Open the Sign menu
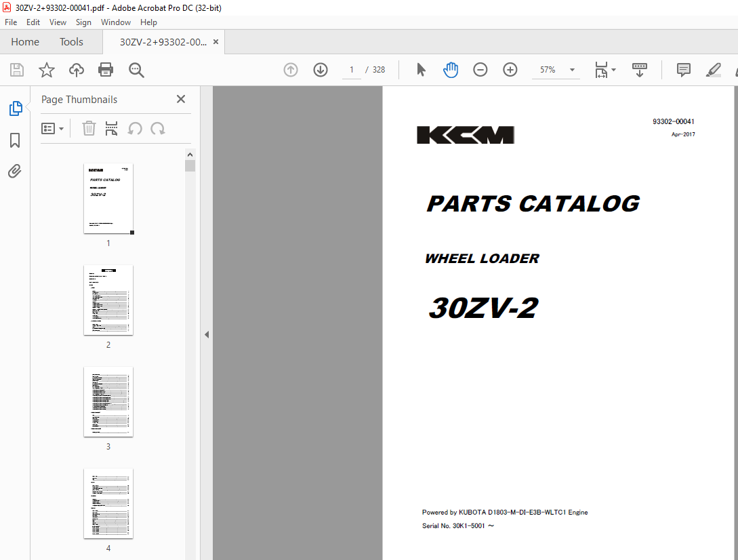This screenshot has width=738, height=560. [83, 22]
